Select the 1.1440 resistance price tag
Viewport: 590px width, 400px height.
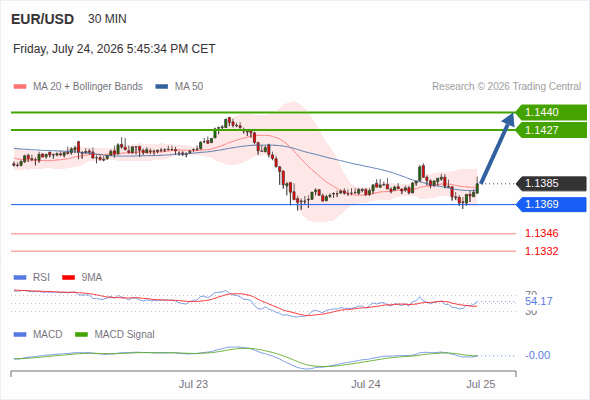(x=551, y=112)
